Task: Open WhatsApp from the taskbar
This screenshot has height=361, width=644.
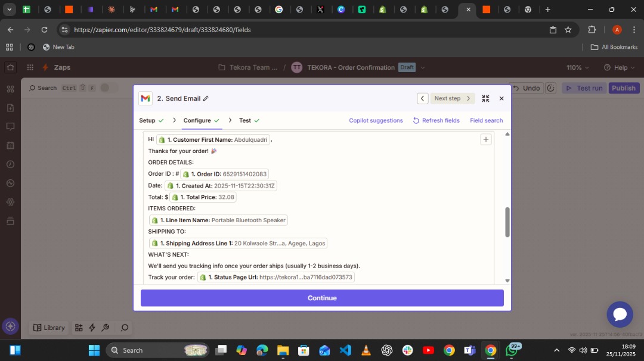Action: tap(512, 350)
